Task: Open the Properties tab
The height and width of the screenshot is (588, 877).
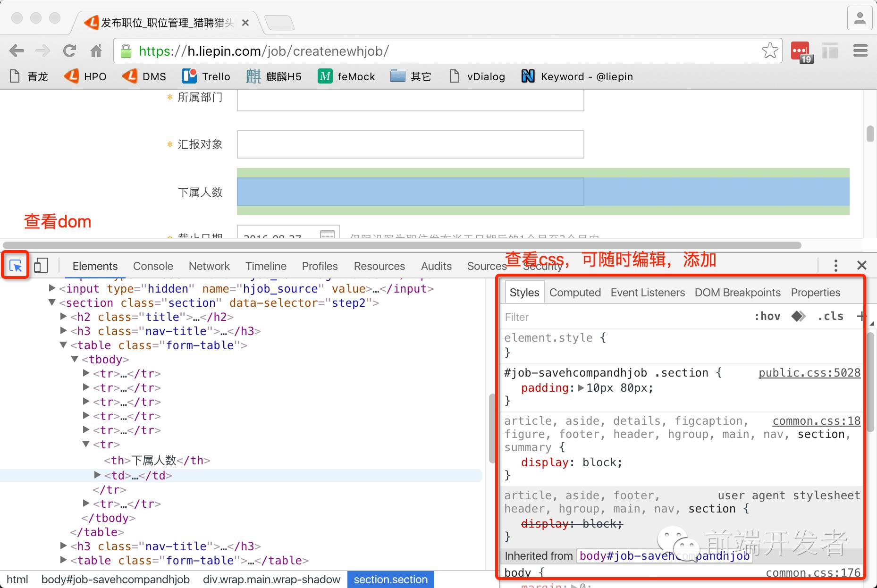Action: [x=816, y=293]
